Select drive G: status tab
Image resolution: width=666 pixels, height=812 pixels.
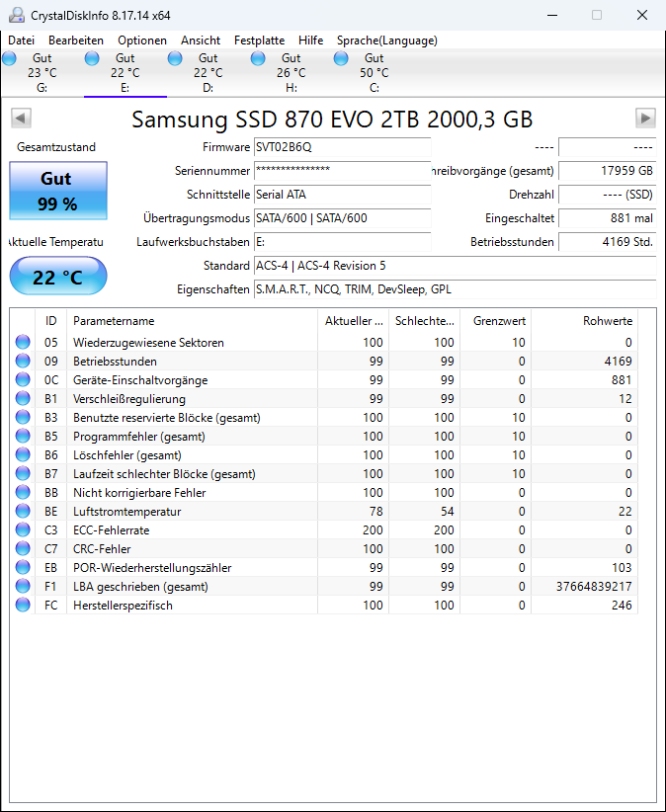42,73
